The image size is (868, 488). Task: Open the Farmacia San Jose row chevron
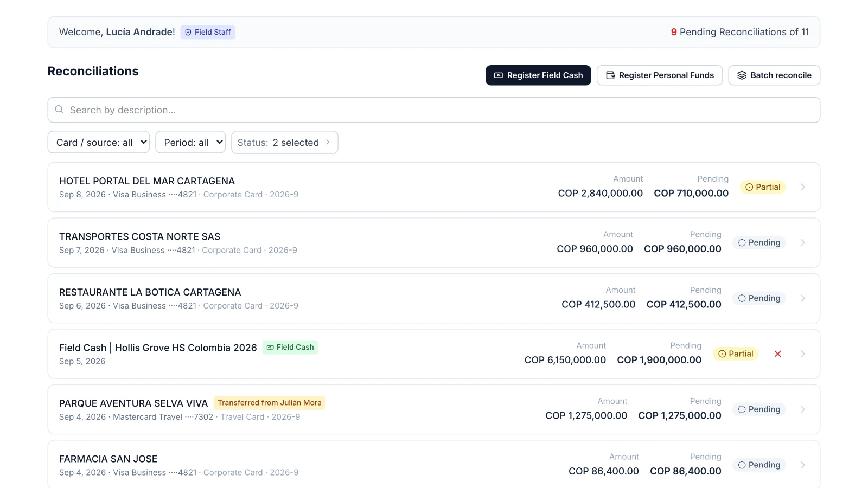tap(803, 465)
